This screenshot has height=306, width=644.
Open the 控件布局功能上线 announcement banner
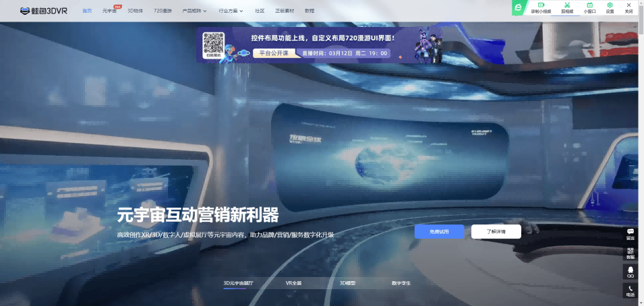click(x=320, y=45)
